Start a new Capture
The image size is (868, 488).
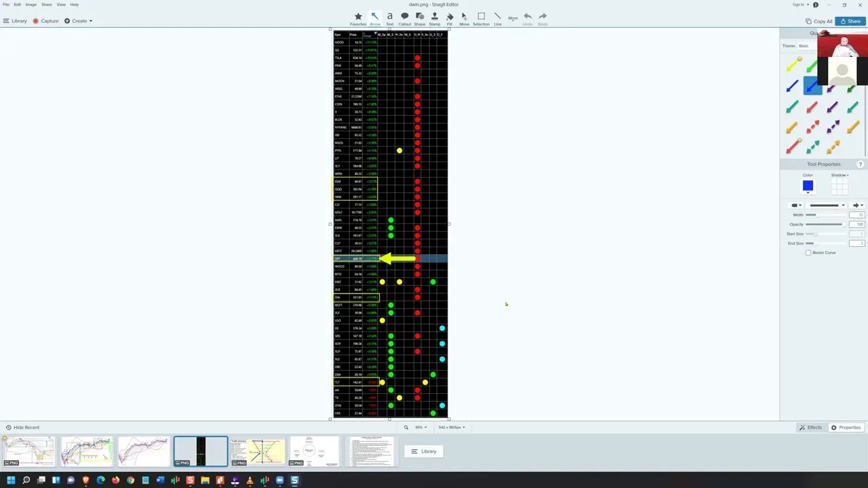(x=45, y=21)
